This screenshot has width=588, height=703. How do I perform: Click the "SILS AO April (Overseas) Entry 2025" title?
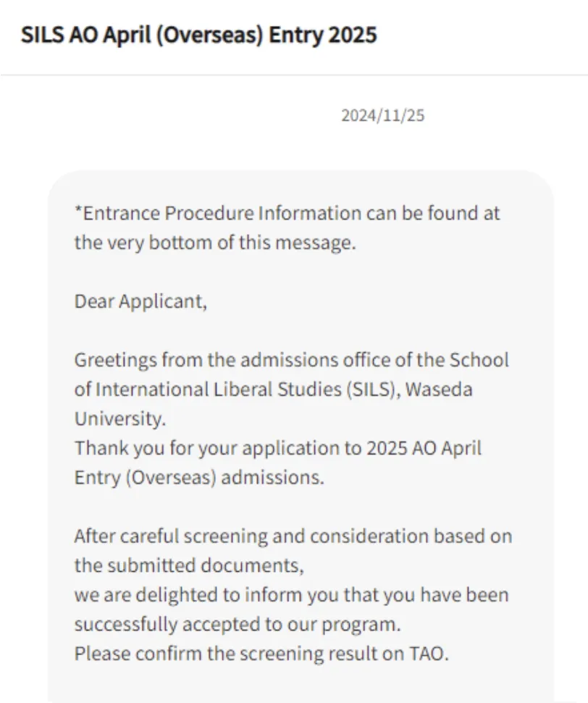199,36
